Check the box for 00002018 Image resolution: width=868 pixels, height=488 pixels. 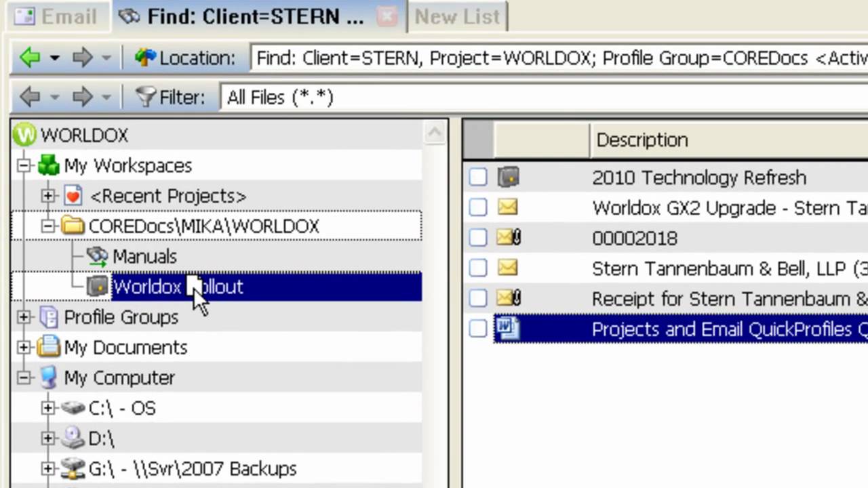478,238
